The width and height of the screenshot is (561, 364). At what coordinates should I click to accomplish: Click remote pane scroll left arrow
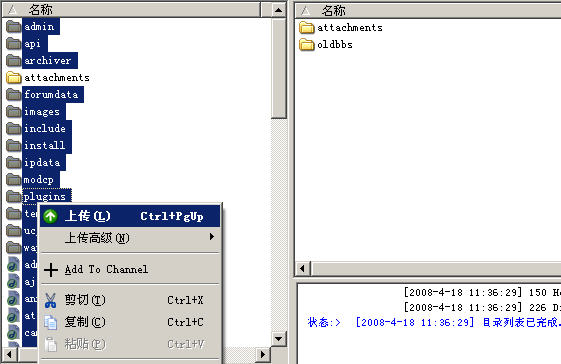coord(303,268)
